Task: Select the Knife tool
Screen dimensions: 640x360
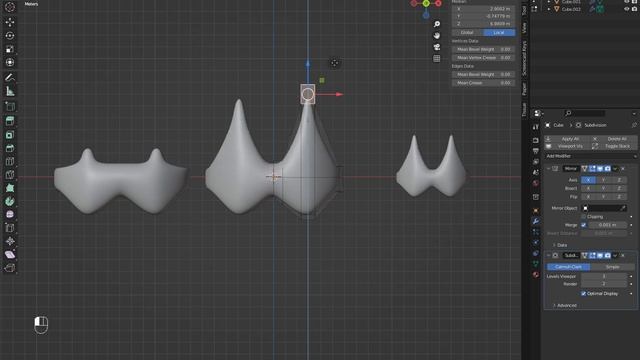Action: pyautogui.click(x=10, y=175)
